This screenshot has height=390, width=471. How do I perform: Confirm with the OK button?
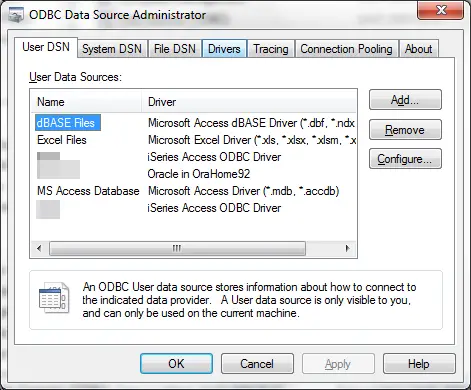176,364
